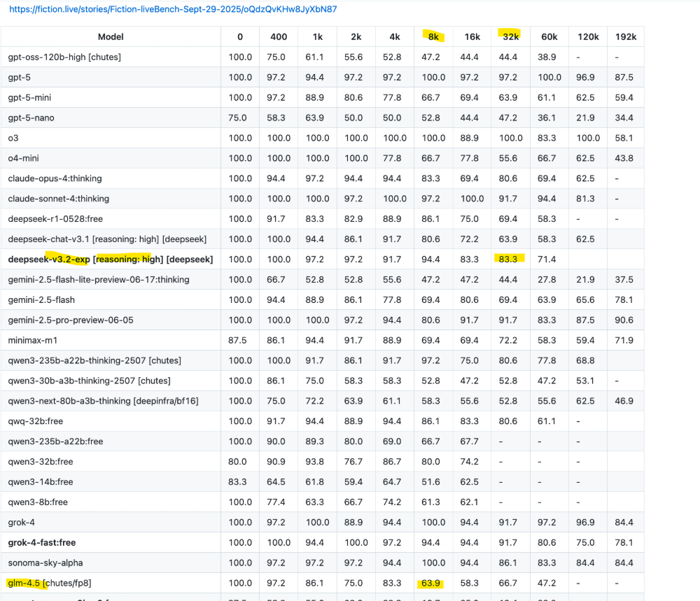The width and height of the screenshot is (700, 601).
Task: Click 67.7 in qwen3-235b-a22b:free row
Action: pos(469,441)
